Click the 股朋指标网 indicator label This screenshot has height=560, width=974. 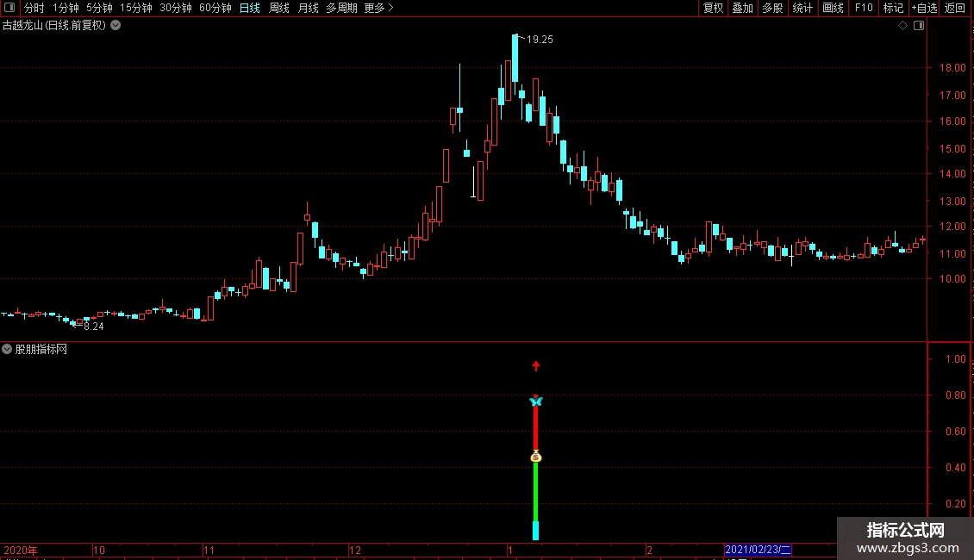[x=41, y=350]
